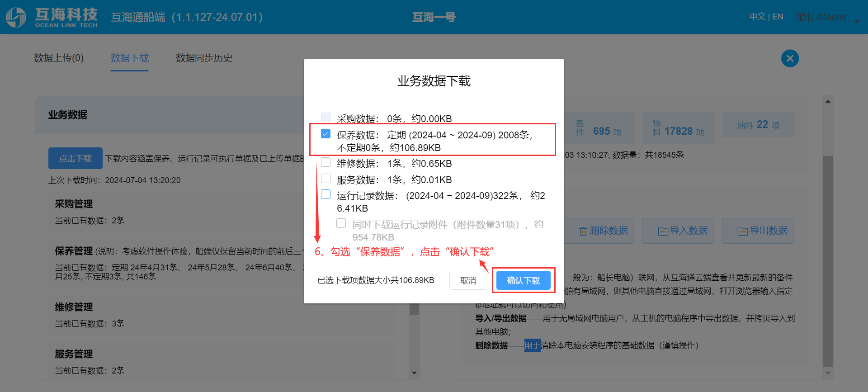The width and height of the screenshot is (868, 392).
Task: Open the 船长/Master user dropdown arrow
Action: click(x=857, y=21)
